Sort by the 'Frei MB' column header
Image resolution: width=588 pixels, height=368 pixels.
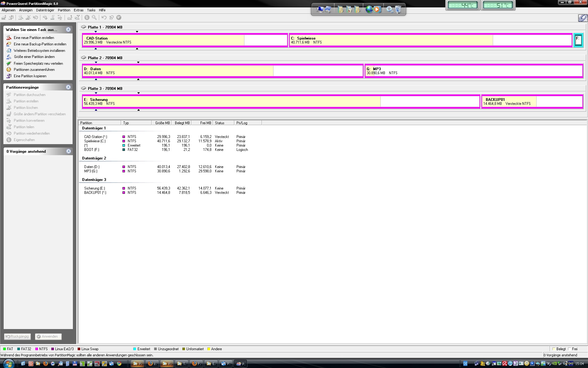[202, 123]
